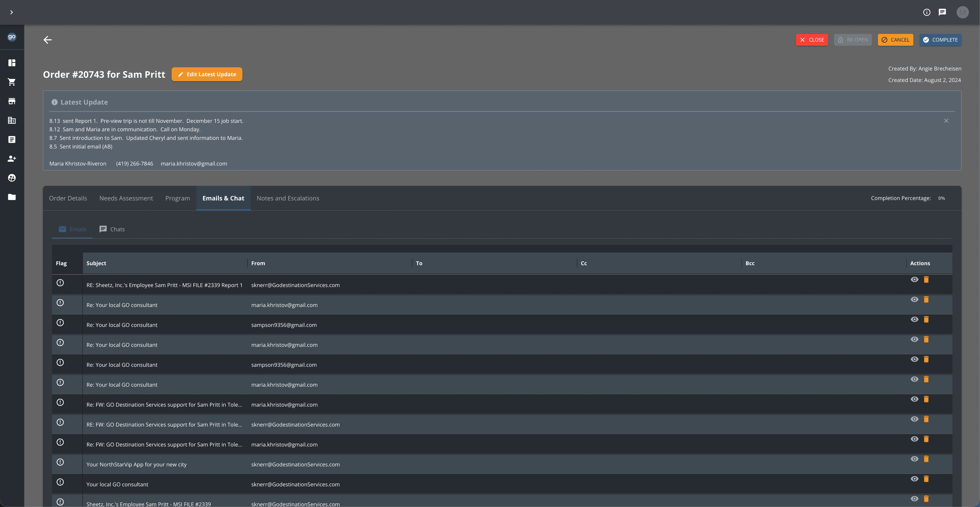980x507 pixels.
Task: Click the blue COMPLETE button
Action: click(940, 40)
